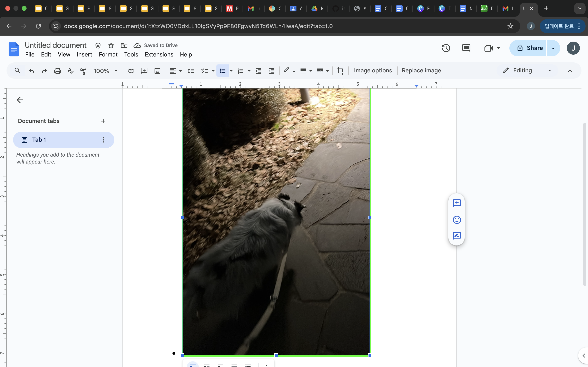The height and width of the screenshot is (367, 588).
Task: Open the Share options dropdown arrow
Action: (553, 48)
